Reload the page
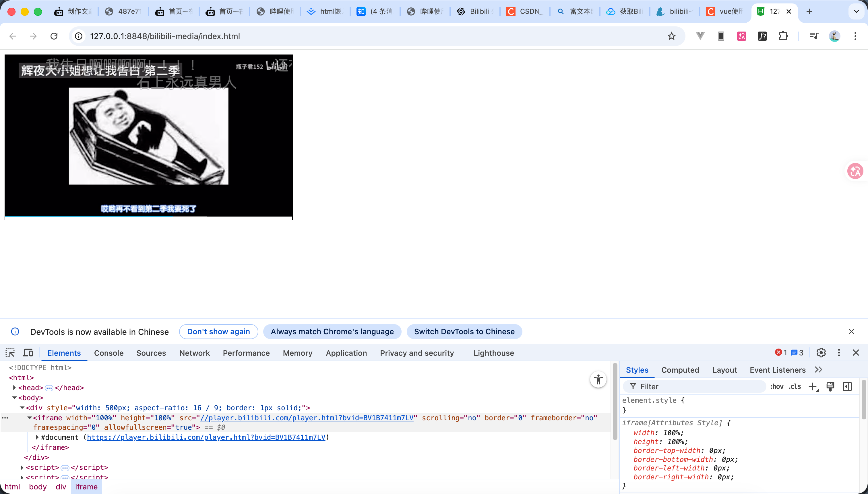This screenshot has width=868, height=494. point(54,36)
